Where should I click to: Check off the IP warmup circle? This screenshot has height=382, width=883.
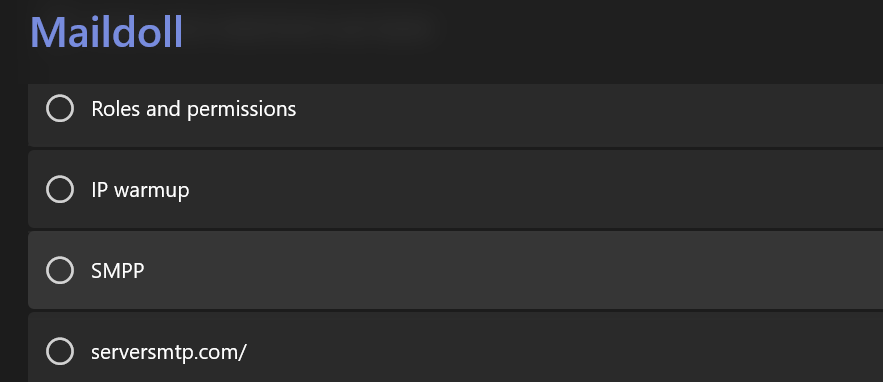60,189
